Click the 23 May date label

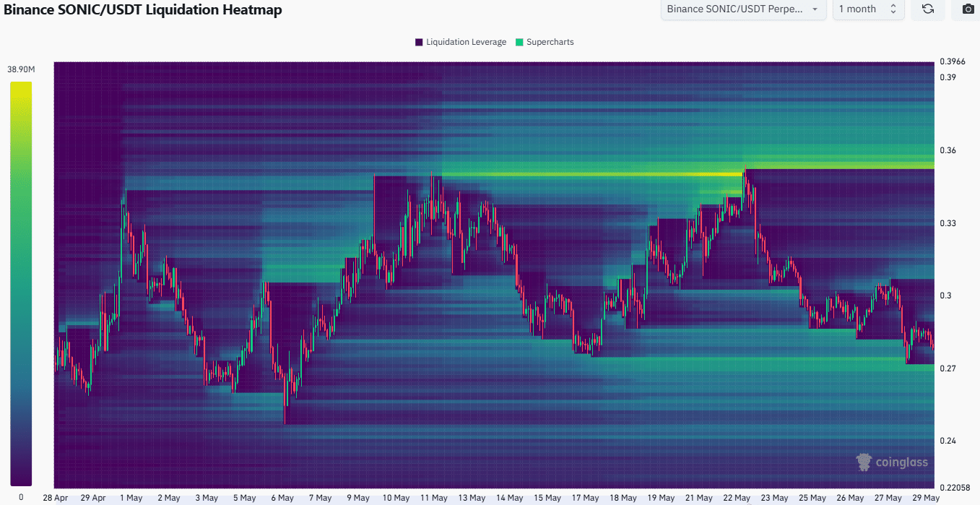click(x=775, y=498)
